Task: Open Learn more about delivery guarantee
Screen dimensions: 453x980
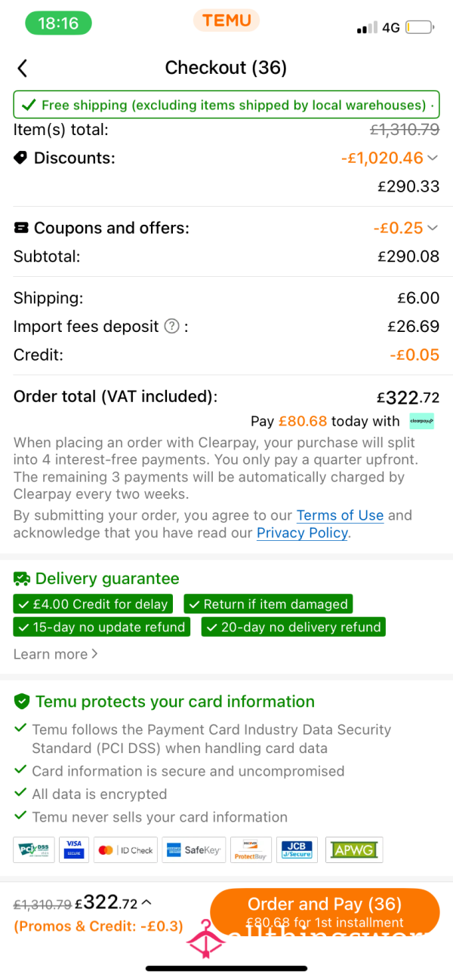Action: (56, 654)
